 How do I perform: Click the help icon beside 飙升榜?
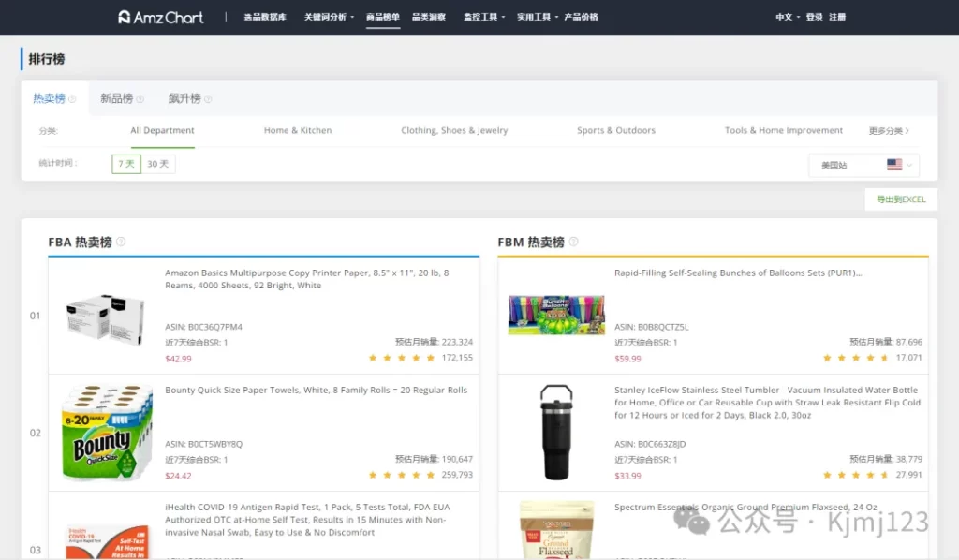click(x=208, y=99)
